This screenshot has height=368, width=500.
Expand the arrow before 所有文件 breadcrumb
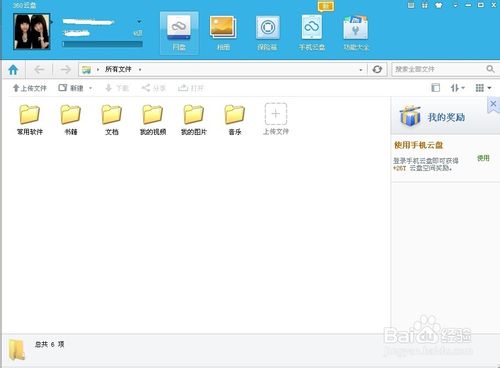[x=98, y=70]
